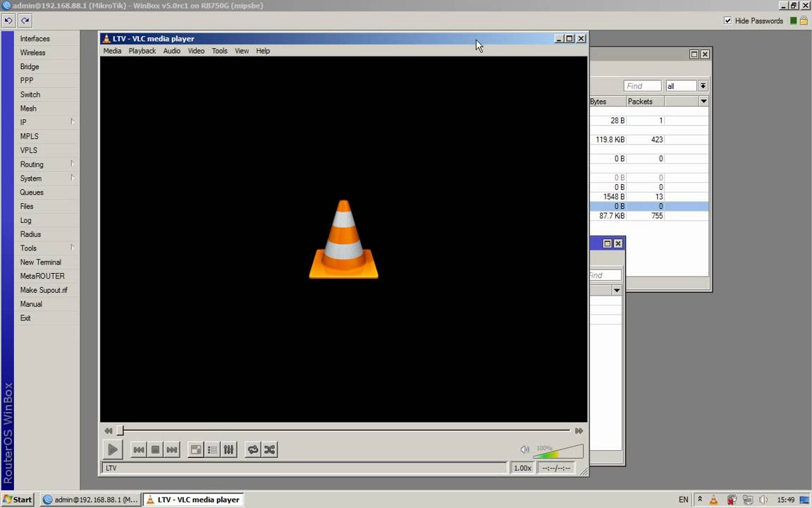Open the Playback menu
812x508 pixels.
142,51
